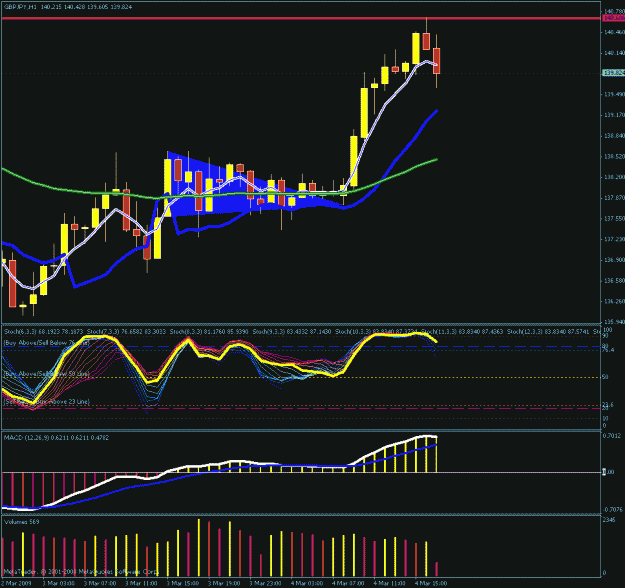Click time axis label 4 Mar 07:00

348,583
